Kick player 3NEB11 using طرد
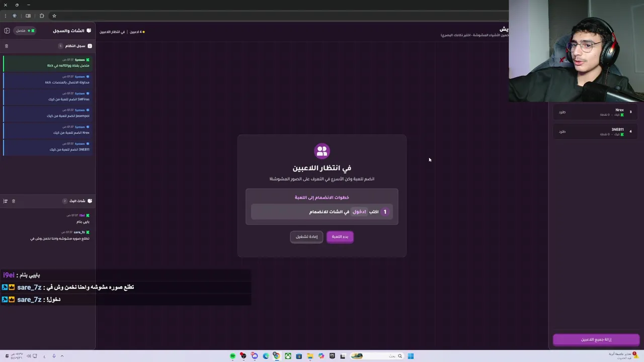The height and width of the screenshot is (362, 644). point(562,132)
